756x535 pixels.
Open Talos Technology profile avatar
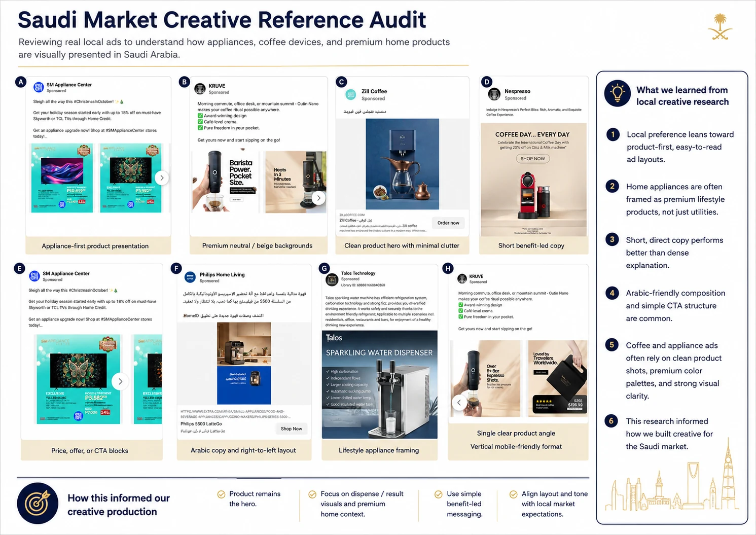[332, 279]
